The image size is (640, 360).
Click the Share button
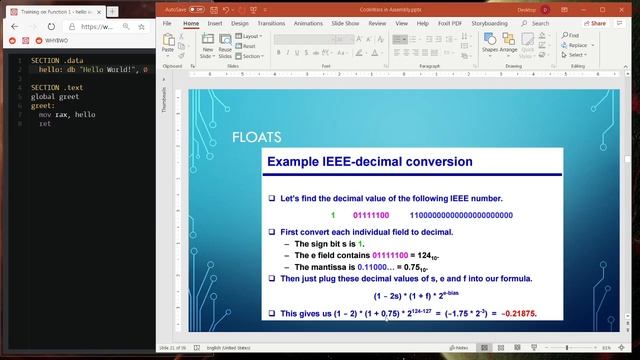click(595, 24)
